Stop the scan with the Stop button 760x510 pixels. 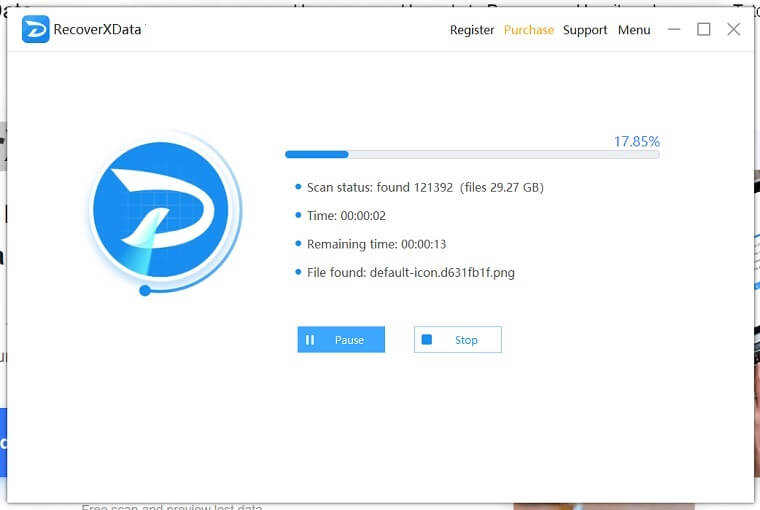(458, 339)
